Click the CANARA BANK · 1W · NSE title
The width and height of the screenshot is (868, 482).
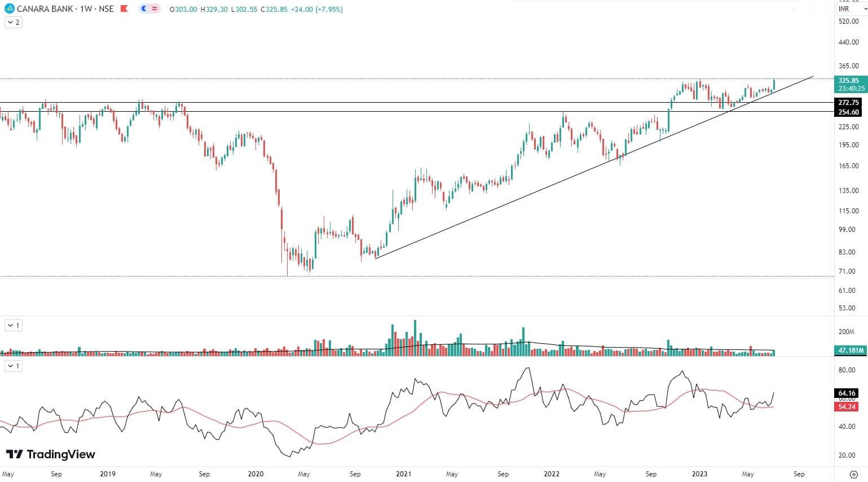(65, 9)
